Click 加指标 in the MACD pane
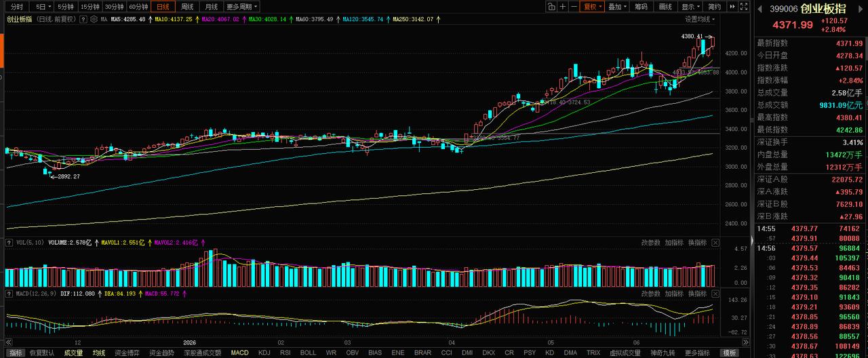This screenshot has width=868, height=358. [674, 294]
